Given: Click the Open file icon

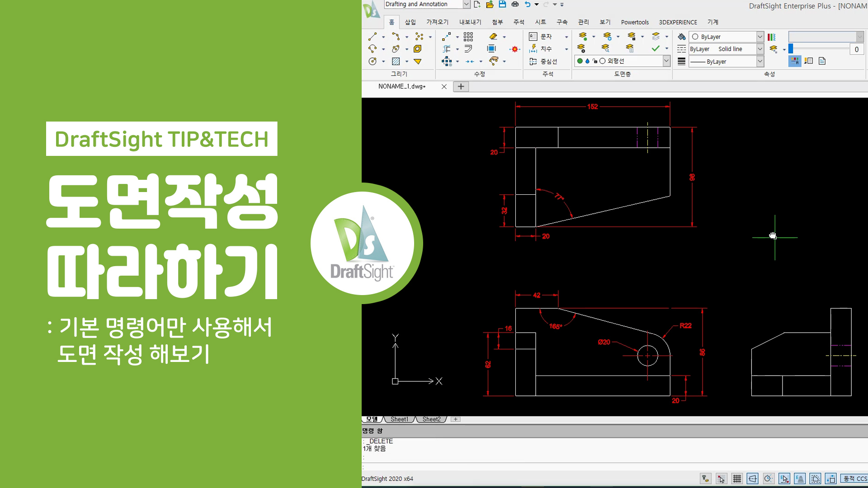Looking at the screenshot, I should pyautogui.click(x=490, y=5).
